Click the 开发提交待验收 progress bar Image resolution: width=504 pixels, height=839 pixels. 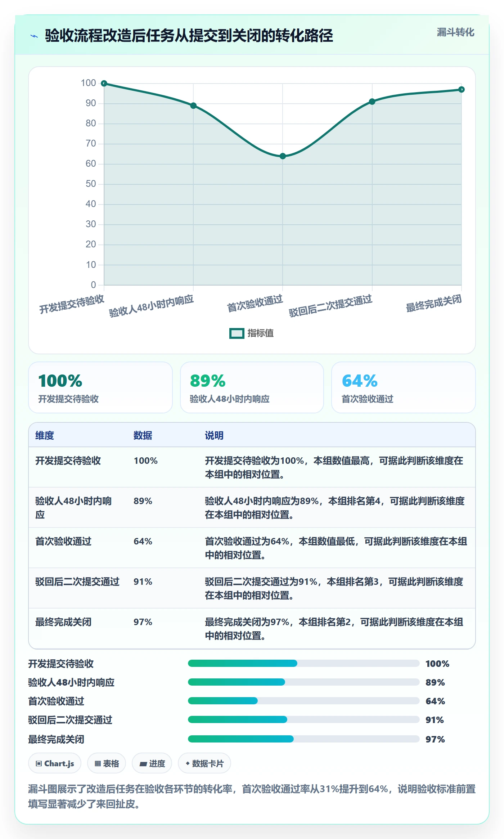click(x=303, y=663)
